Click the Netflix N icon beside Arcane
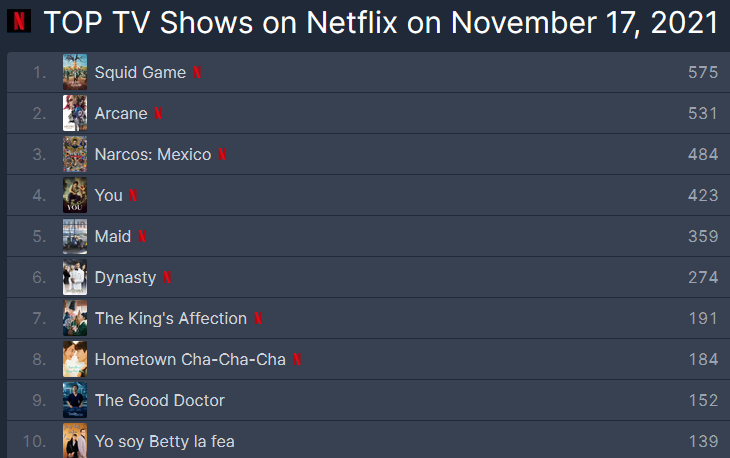 tap(158, 113)
